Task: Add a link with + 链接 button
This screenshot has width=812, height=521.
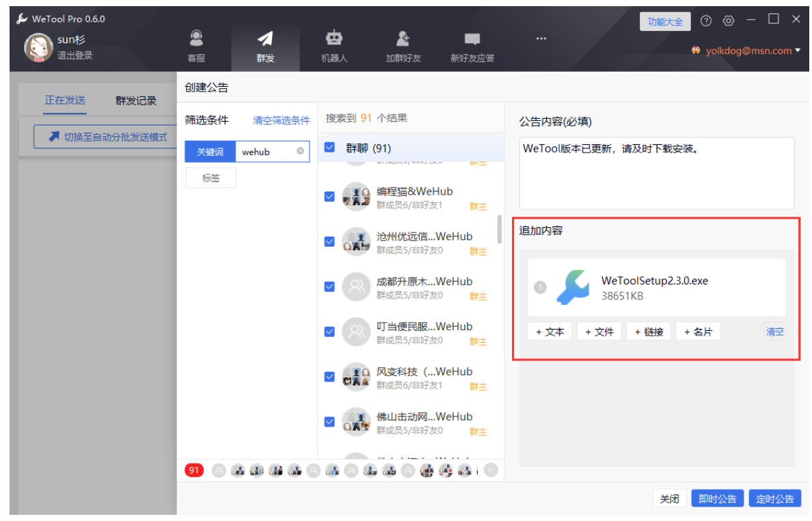Action: pos(649,332)
